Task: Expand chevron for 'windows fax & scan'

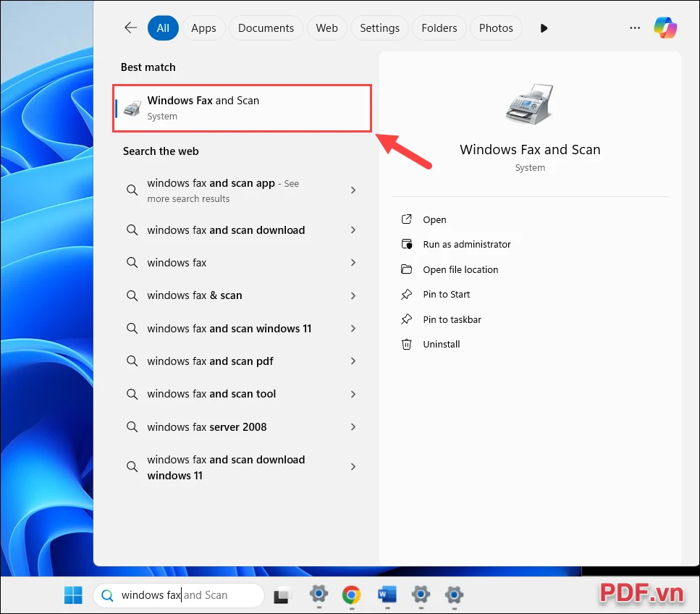Action: coord(353,295)
